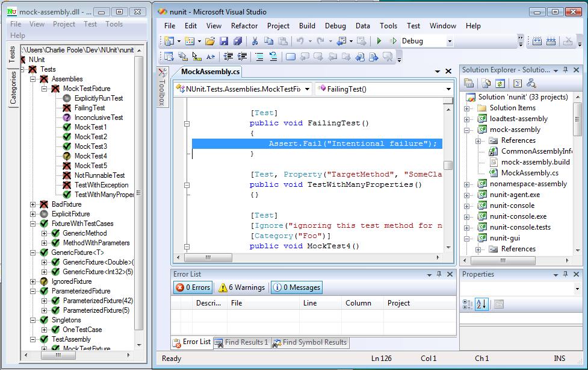Toggle the 0 Messages filter
The height and width of the screenshot is (370, 588).
tap(297, 287)
